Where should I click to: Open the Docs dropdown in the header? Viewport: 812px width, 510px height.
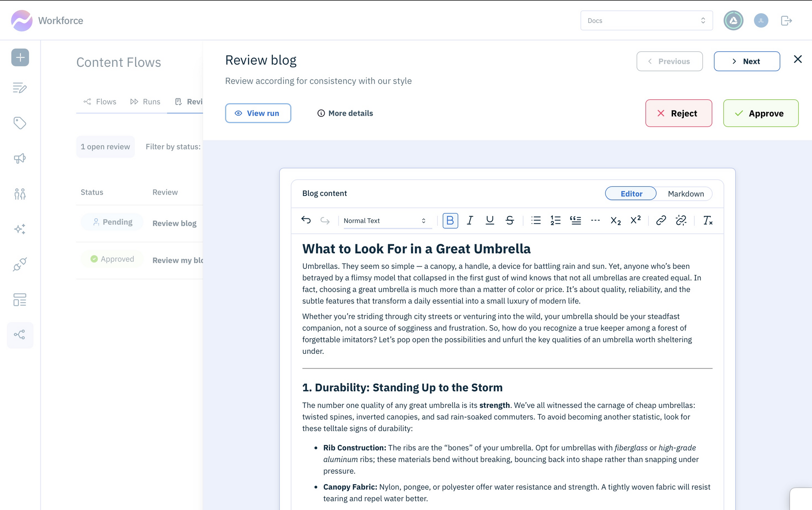pyautogui.click(x=646, y=20)
